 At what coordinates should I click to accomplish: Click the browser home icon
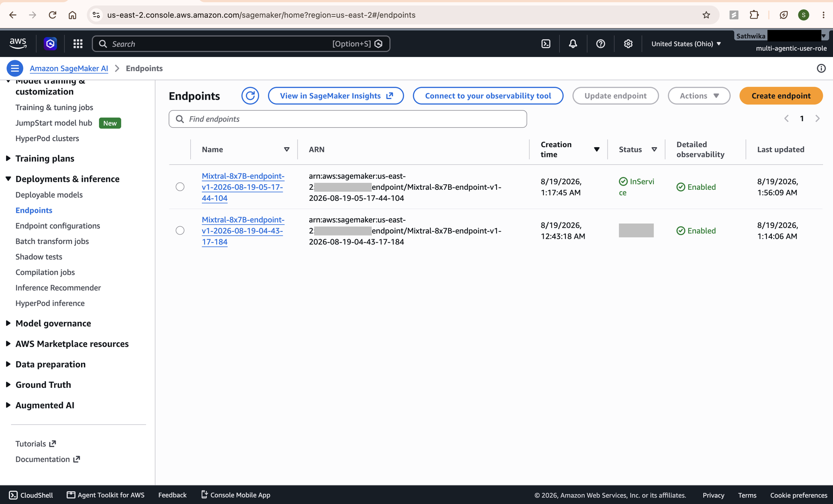[x=73, y=15]
